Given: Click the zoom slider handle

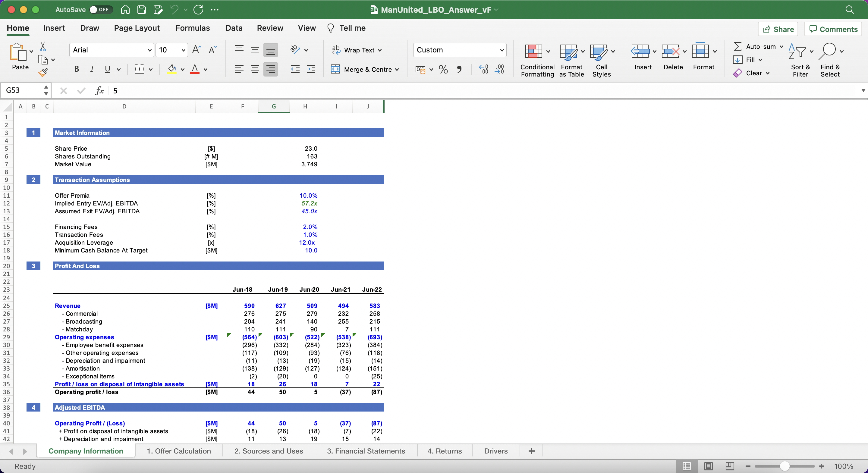Looking at the screenshot, I should (785, 466).
